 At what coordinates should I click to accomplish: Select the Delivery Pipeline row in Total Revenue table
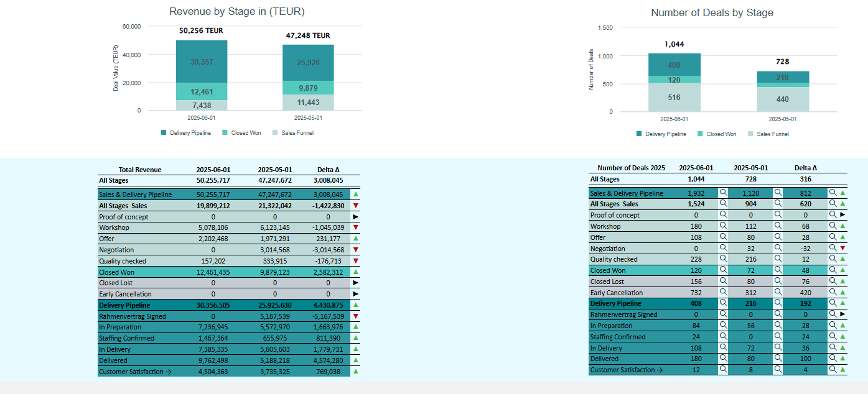pyautogui.click(x=229, y=305)
